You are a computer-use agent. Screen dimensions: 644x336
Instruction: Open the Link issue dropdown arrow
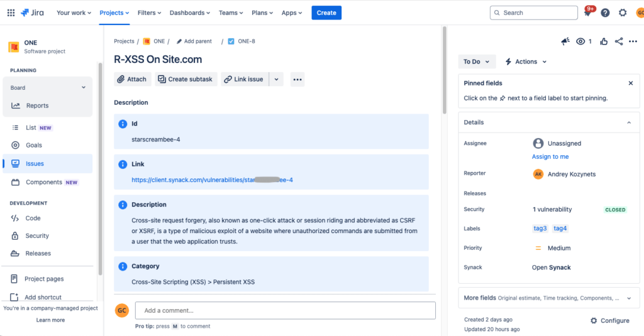[x=277, y=79]
